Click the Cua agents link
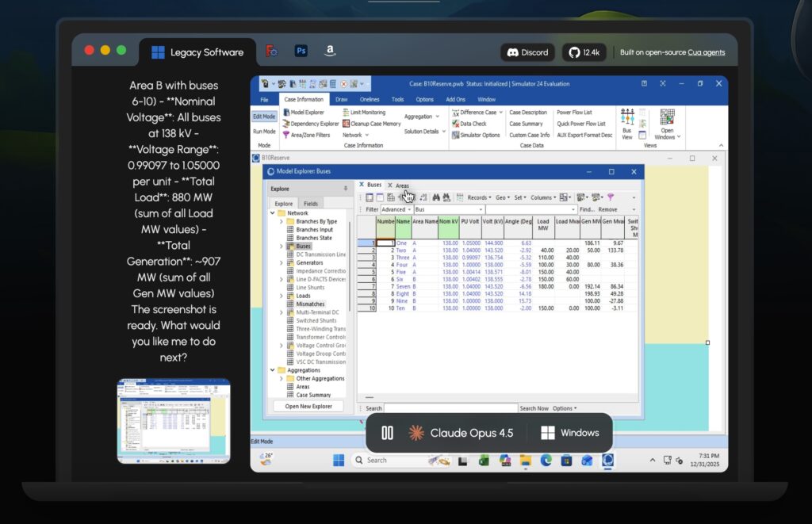 pyautogui.click(x=706, y=52)
